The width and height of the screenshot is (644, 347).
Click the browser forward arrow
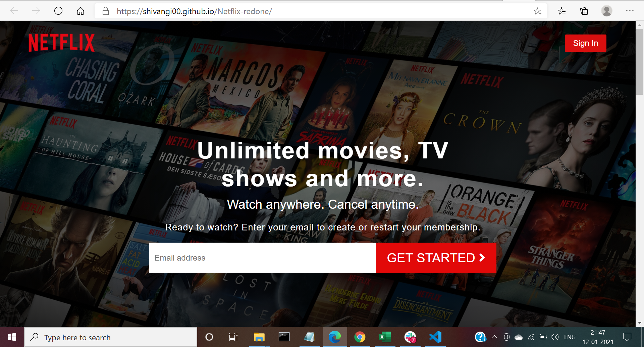tap(36, 11)
